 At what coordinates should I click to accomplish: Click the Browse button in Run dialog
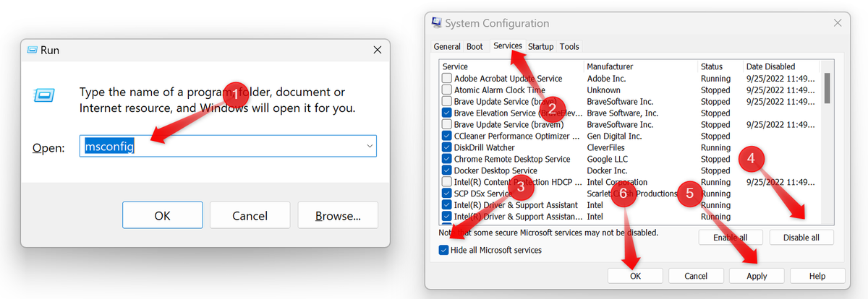point(338,215)
